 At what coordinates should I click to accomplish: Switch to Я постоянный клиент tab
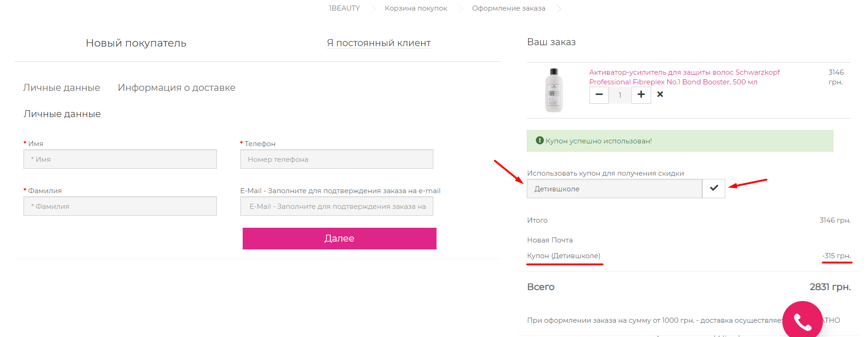click(379, 43)
